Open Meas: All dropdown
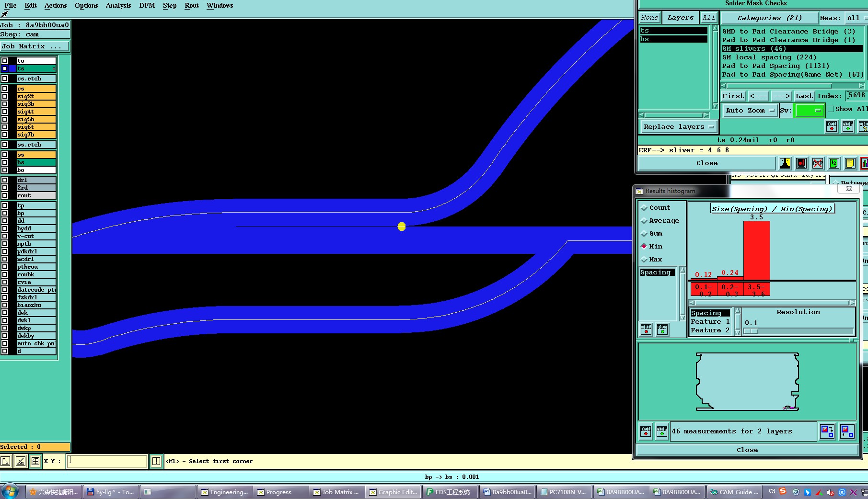 [x=856, y=18]
